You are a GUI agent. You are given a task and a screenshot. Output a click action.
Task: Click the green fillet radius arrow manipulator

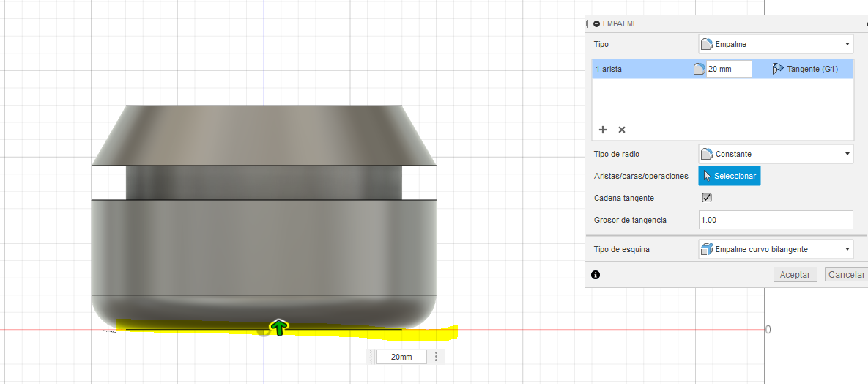click(x=280, y=327)
